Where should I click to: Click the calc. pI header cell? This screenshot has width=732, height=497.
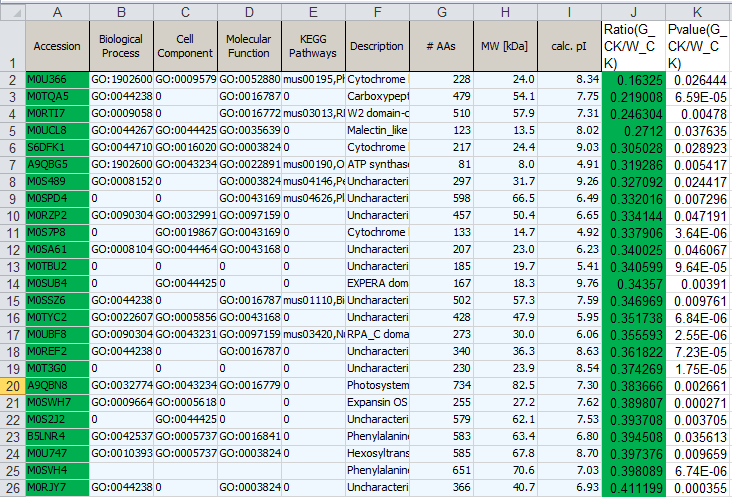tap(570, 46)
